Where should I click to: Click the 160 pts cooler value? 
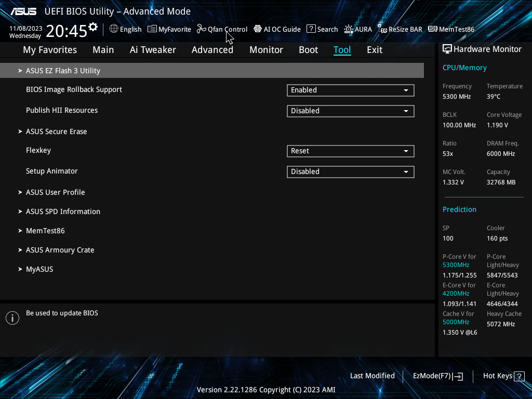coord(497,238)
